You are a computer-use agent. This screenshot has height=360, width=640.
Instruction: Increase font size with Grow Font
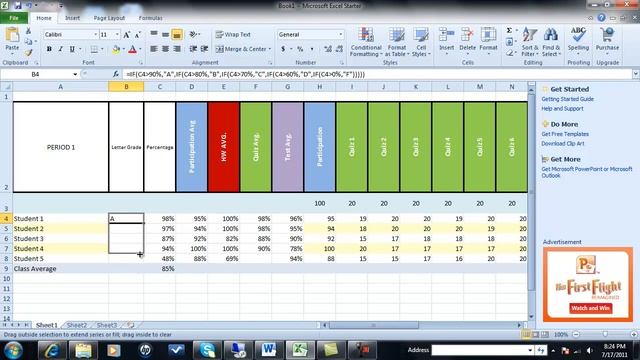127,35
